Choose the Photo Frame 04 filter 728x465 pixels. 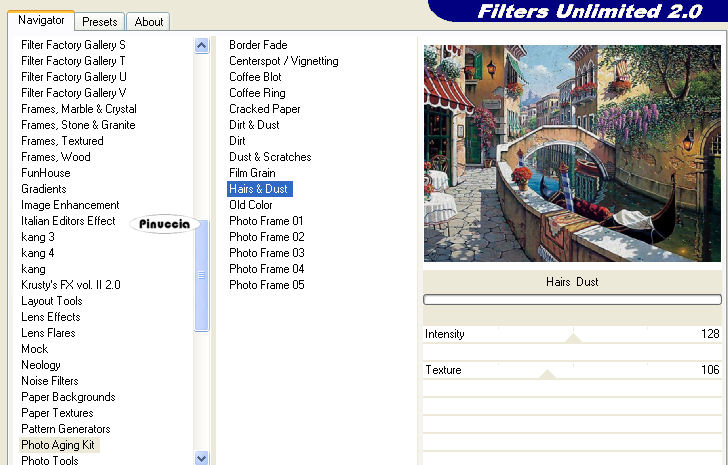coord(267,269)
